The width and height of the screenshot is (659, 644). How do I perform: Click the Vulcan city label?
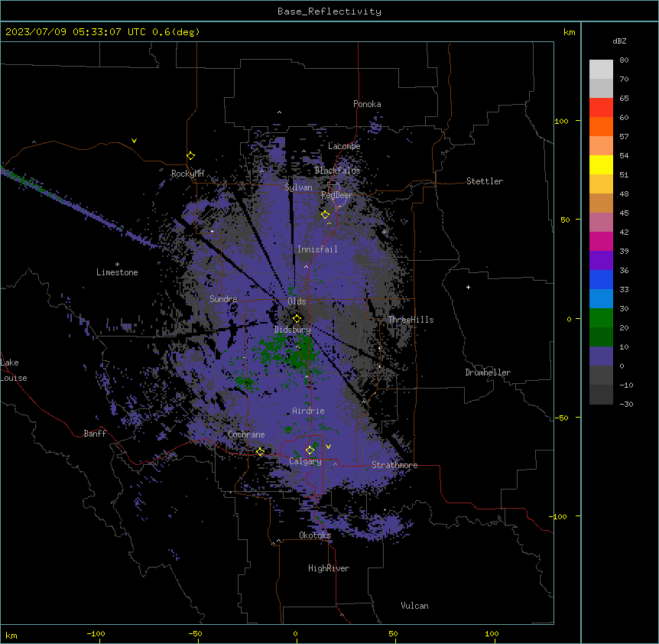414,606
